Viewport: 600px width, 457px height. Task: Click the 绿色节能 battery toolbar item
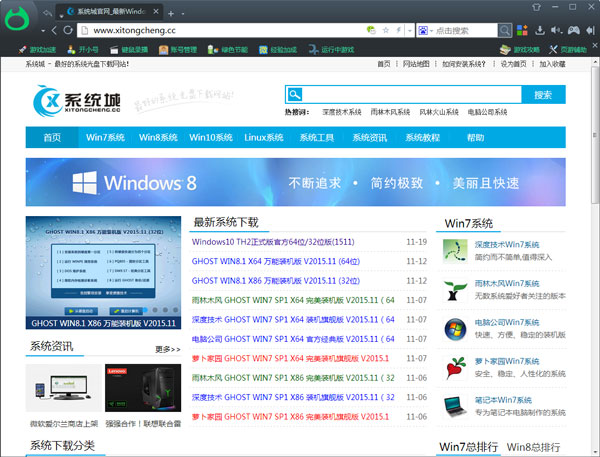[228, 50]
